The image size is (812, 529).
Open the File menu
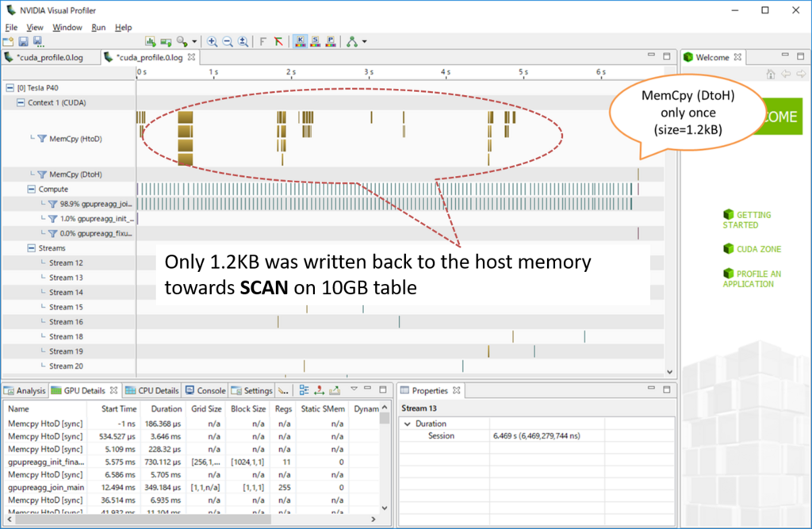click(x=11, y=28)
